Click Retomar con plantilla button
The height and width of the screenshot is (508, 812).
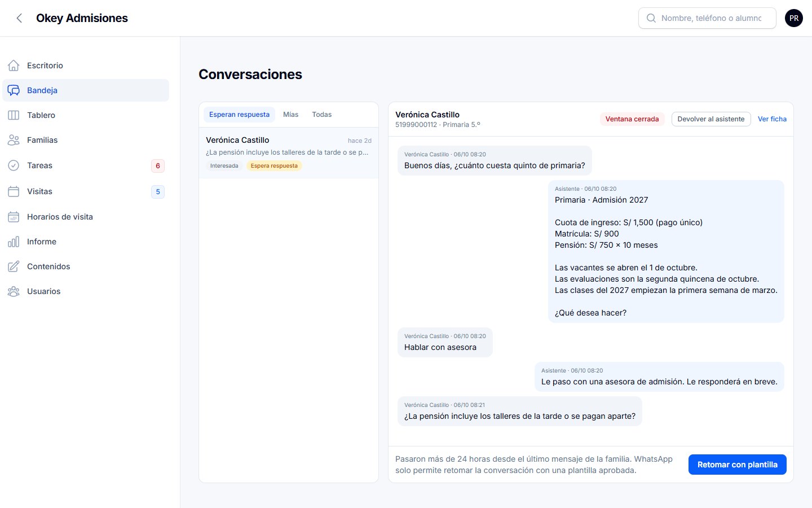[738, 465]
